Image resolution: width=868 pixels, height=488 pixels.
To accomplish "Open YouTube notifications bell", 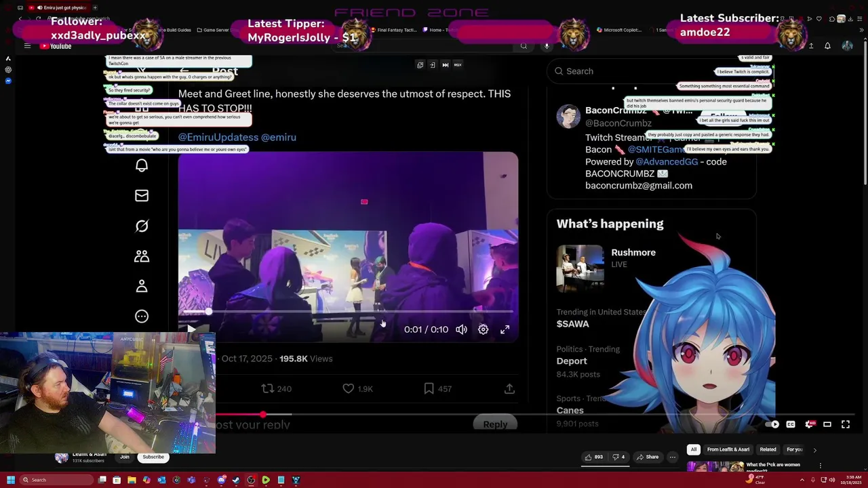I will point(827,46).
